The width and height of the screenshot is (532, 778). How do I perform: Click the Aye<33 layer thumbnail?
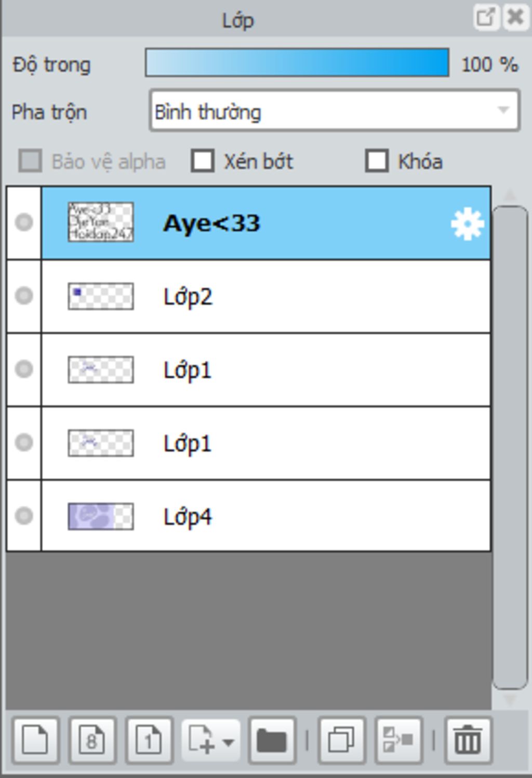(x=101, y=222)
